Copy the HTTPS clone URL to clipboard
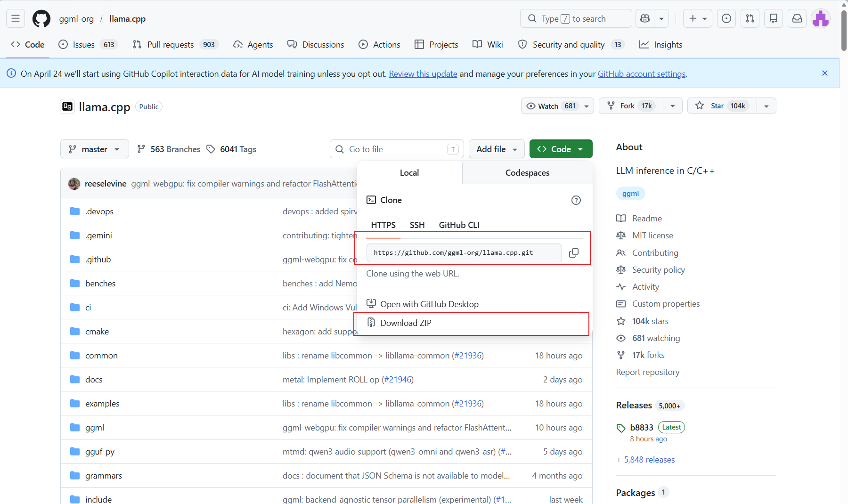Viewport: 848px width, 504px height. pyautogui.click(x=574, y=253)
